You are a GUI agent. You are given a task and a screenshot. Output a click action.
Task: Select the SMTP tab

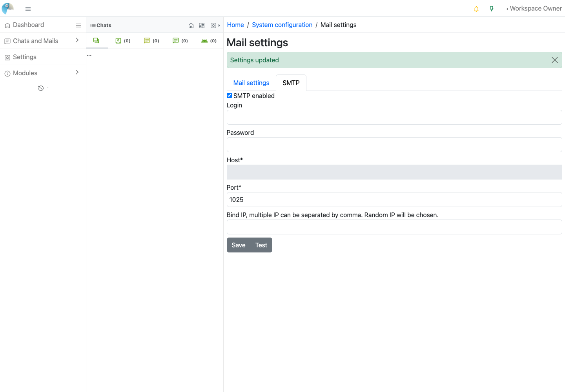click(x=291, y=83)
